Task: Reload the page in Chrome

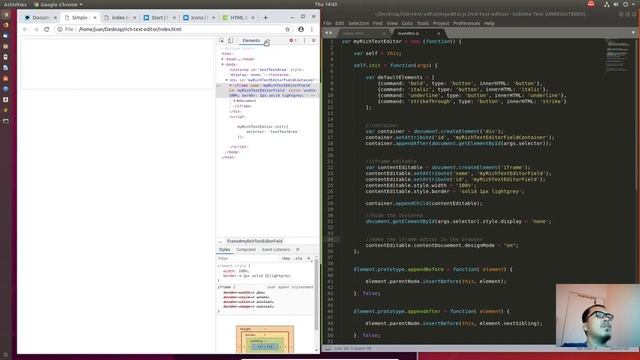Action: pos(47,29)
